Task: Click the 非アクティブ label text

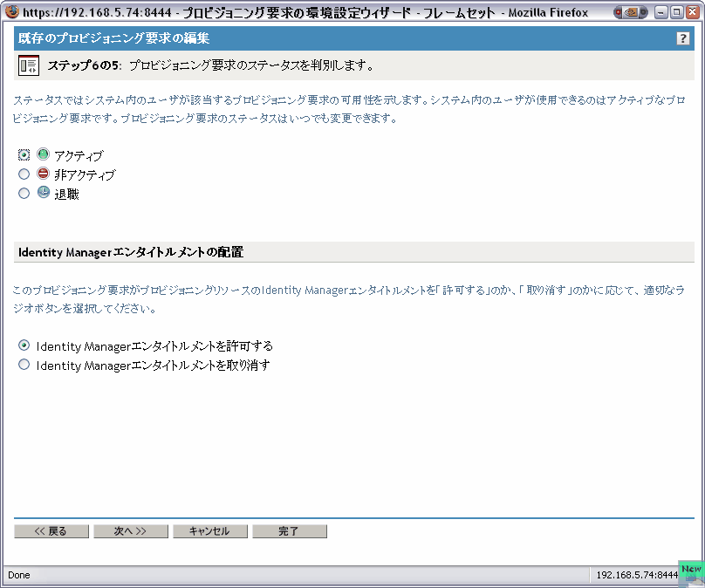Action: pyautogui.click(x=85, y=174)
